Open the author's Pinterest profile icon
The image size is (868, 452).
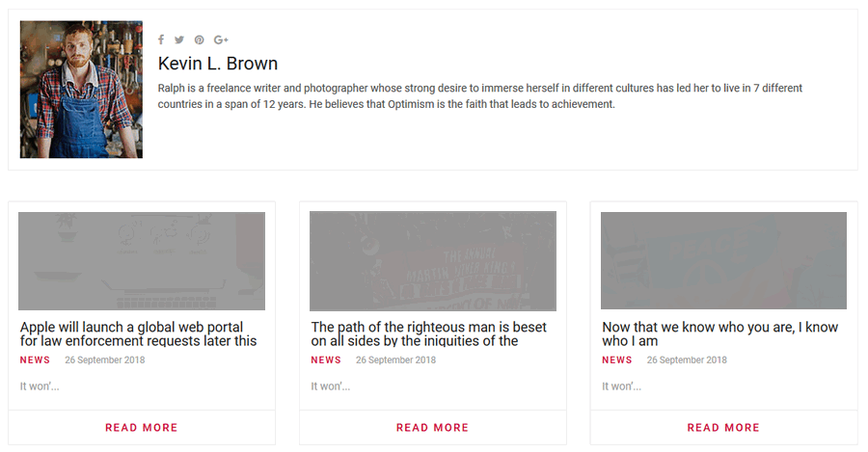pyautogui.click(x=199, y=40)
